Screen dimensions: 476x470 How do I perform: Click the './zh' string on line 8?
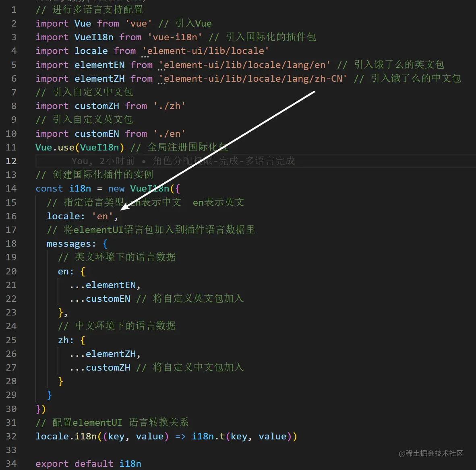coord(170,106)
